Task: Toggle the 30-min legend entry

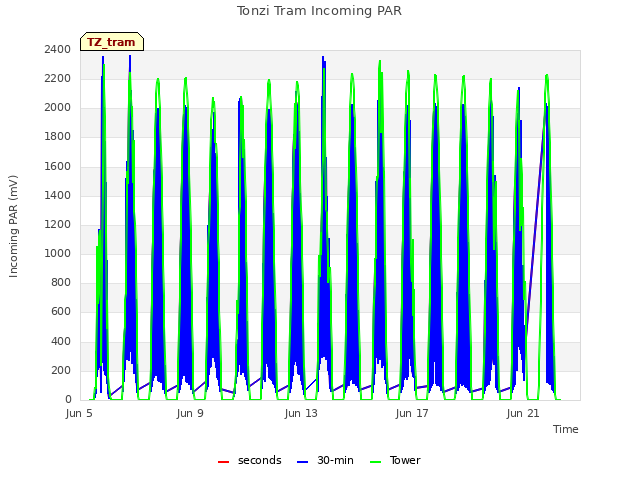Action: point(325,460)
